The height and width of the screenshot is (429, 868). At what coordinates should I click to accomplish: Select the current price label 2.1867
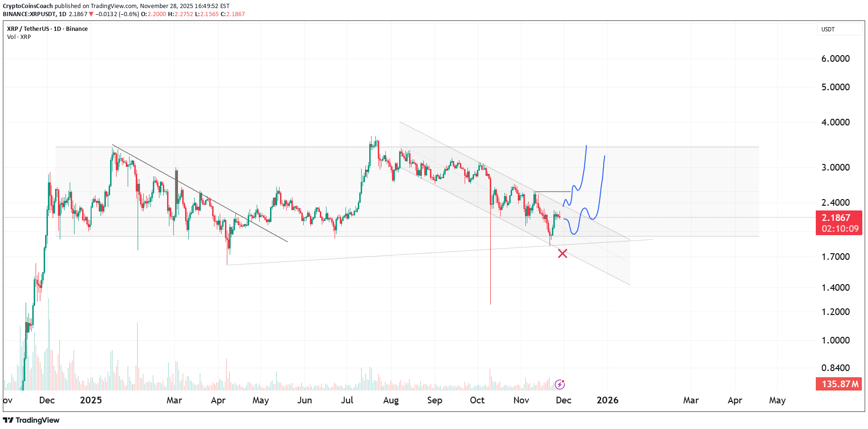click(x=838, y=218)
